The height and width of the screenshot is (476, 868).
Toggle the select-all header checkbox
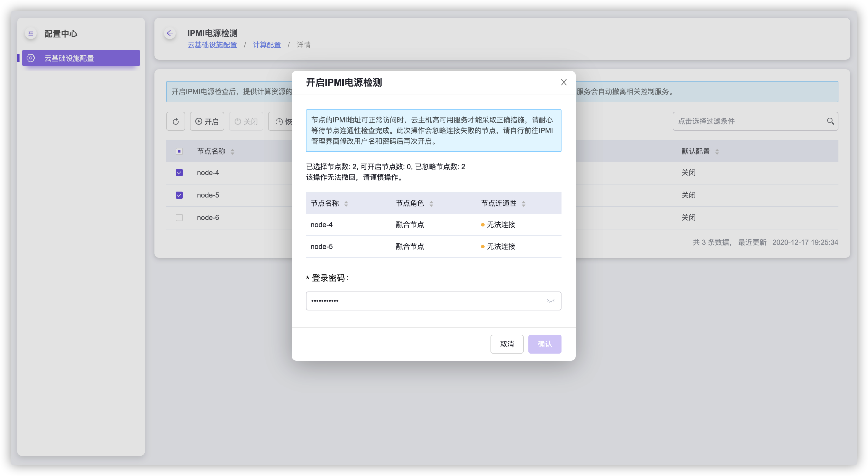tap(179, 151)
